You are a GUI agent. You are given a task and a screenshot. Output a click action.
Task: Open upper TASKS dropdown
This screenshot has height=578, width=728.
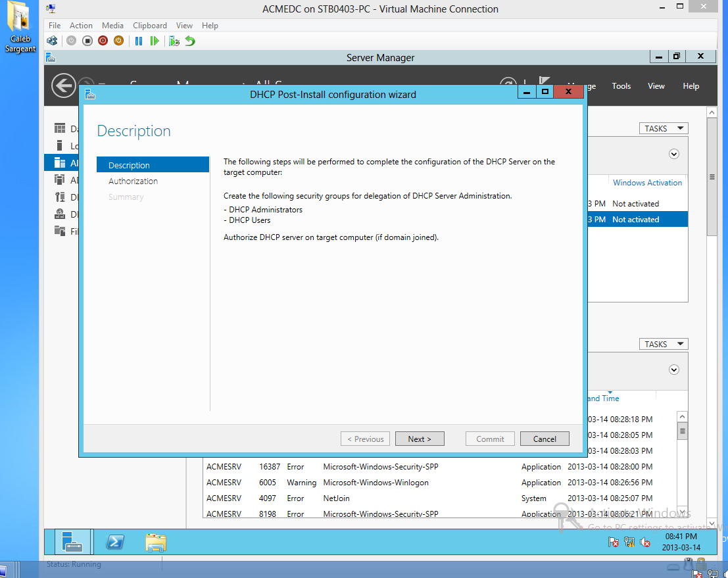tap(664, 129)
